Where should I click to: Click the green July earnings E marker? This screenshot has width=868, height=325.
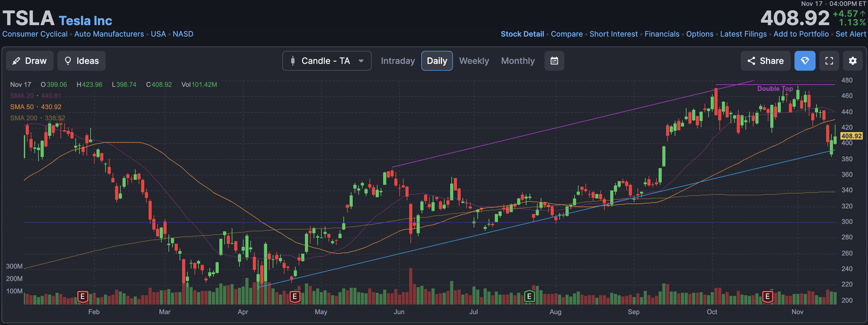point(529,296)
